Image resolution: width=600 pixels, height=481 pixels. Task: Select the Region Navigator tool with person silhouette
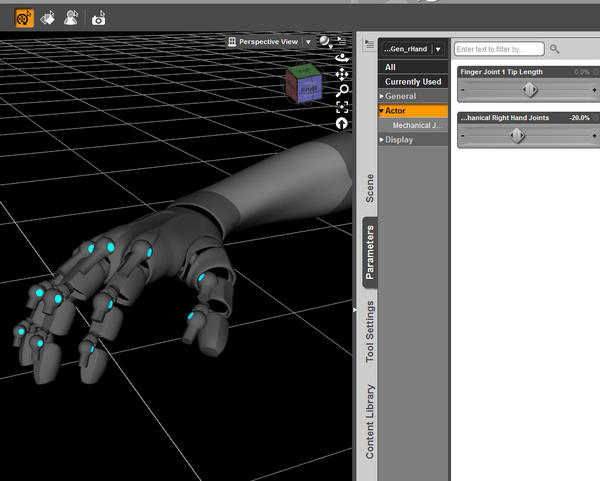pos(71,18)
